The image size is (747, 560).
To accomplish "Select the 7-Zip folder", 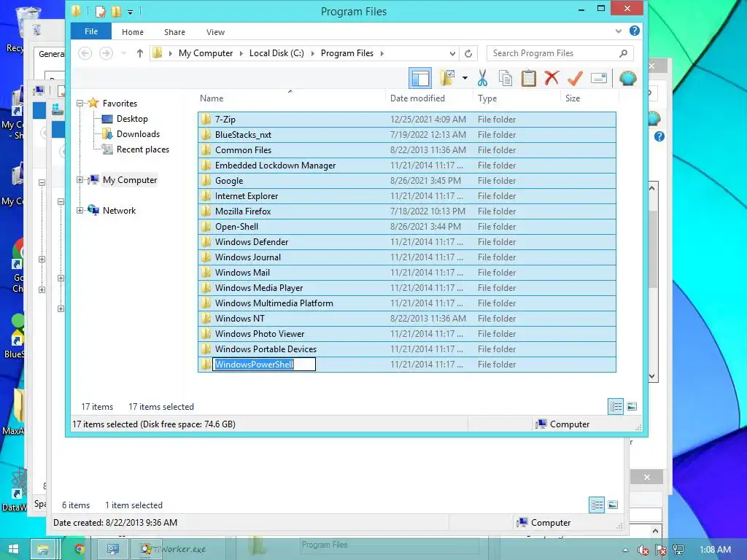I will coord(407,119).
